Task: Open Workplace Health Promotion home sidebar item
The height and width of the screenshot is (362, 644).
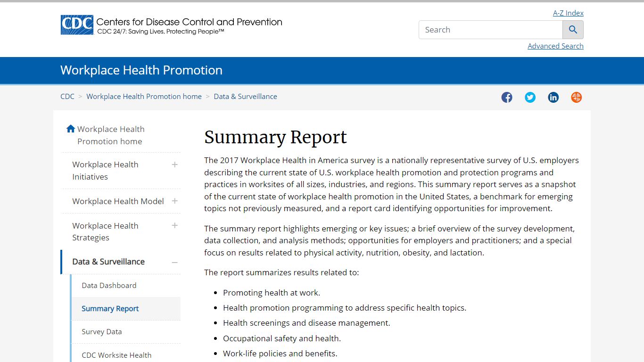Action: 111,135
